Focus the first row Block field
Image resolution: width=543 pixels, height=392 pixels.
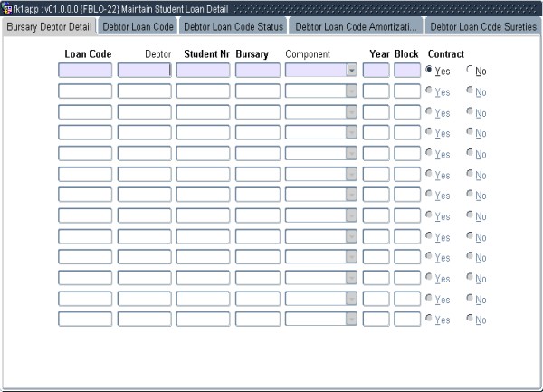point(407,70)
